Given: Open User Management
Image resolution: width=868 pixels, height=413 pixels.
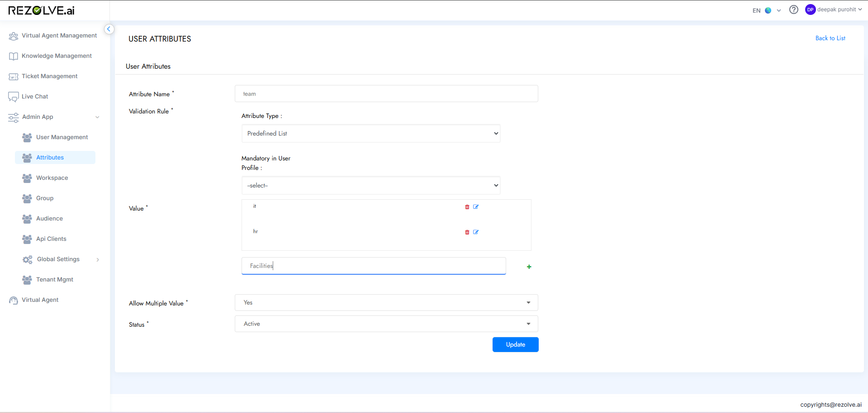Looking at the screenshot, I should point(62,137).
